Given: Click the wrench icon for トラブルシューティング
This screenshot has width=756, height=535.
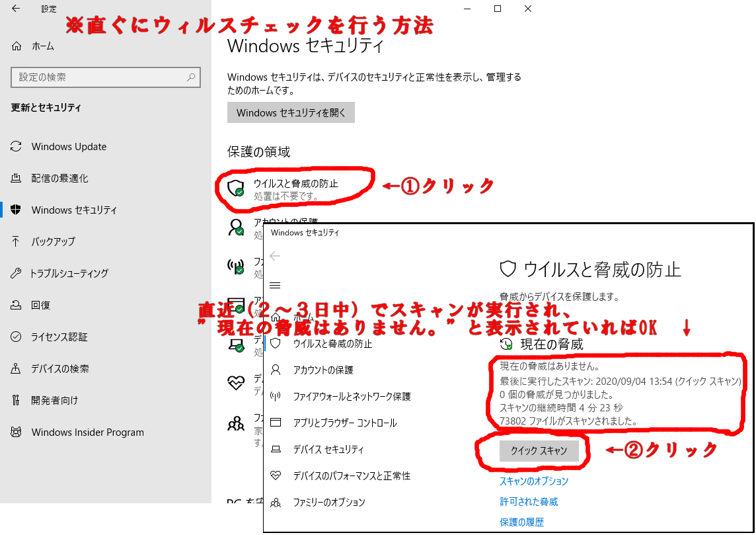Looking at the screenshot, I should [16, 274].
